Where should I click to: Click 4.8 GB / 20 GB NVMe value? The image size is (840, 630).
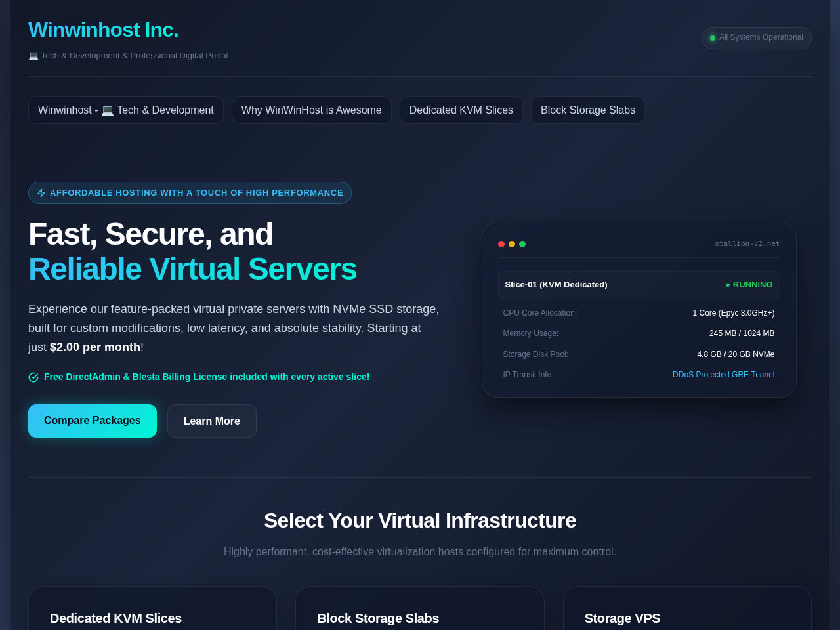point(736,354)
